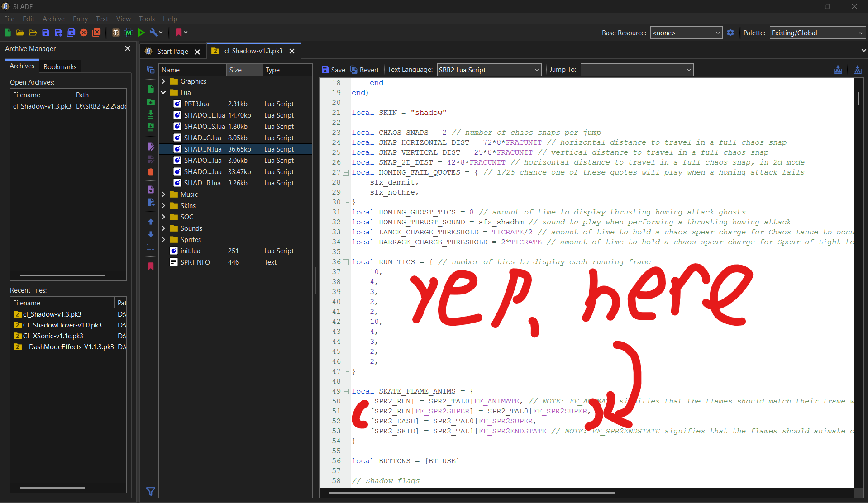This screenshot has height=503, width=868.
Task: Select the SPRTINFO text entry
Action: tap(235, 262)
